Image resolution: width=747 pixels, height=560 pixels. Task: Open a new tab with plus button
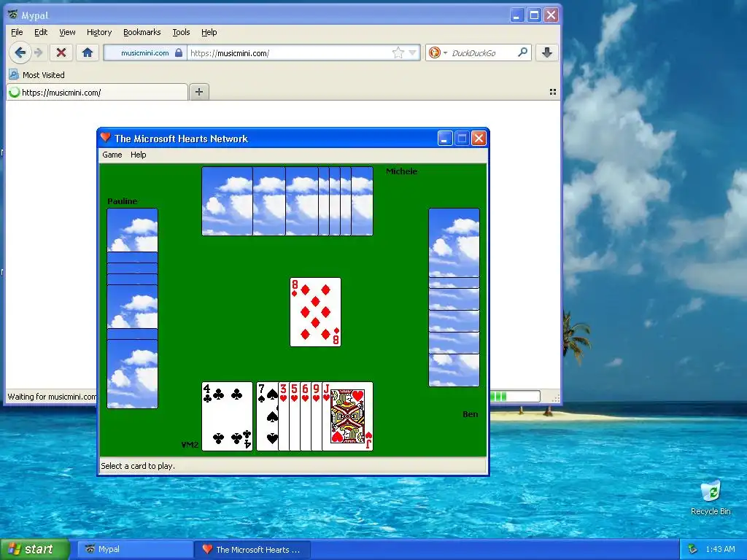click(199, 92)
